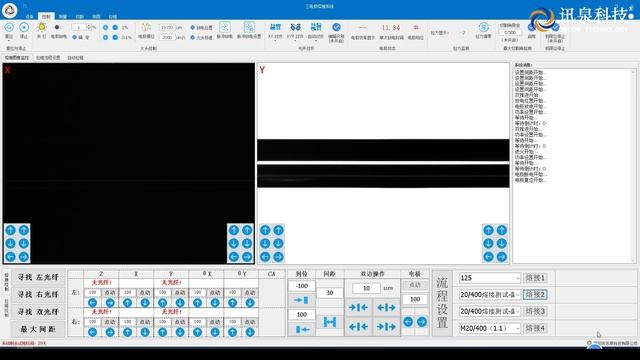Click 左 row Y-axis down arrow
The height and width of the screenshot is (360, 640).
pos(180,303)
